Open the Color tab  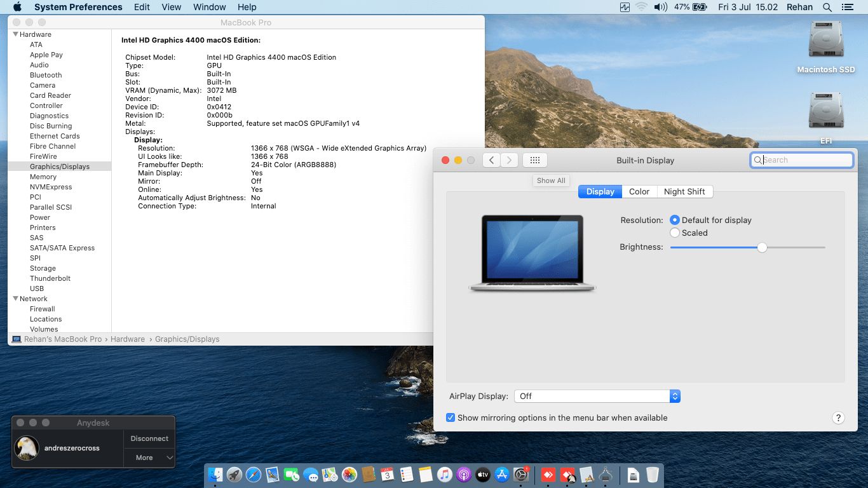(x=639, y=191)
